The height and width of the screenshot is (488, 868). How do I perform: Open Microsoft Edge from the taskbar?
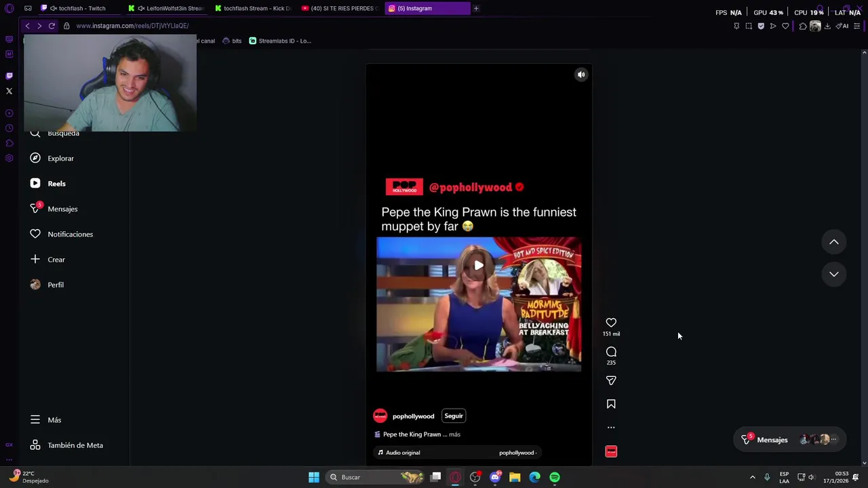pyautogui.click(x=535, y=477)
